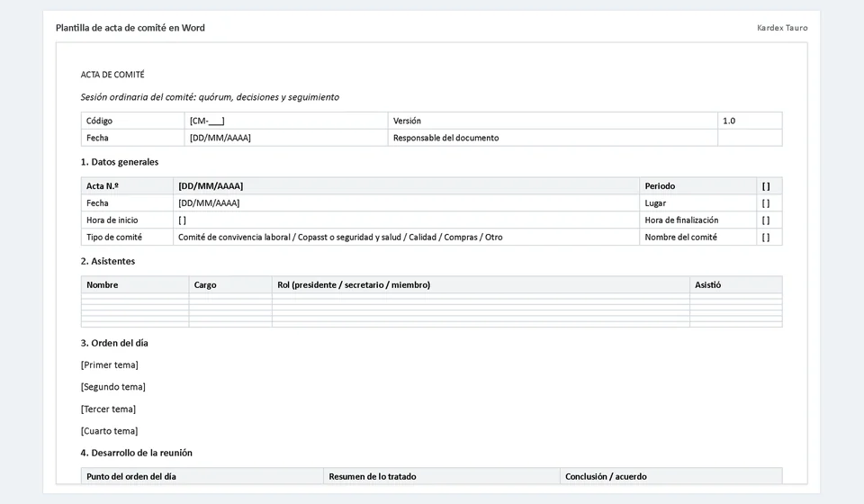
Task: Click the 'Kardex Tauro' label
Action: (782, 28)
